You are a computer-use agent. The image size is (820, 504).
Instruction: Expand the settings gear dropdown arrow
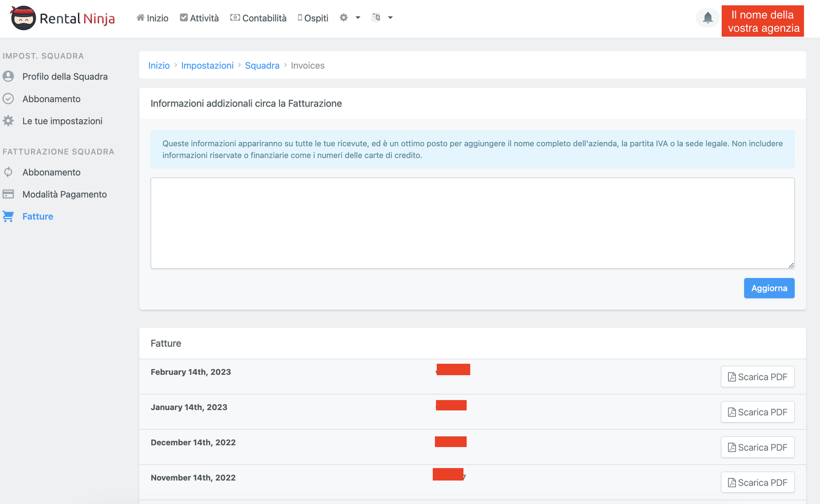(358, 18)
